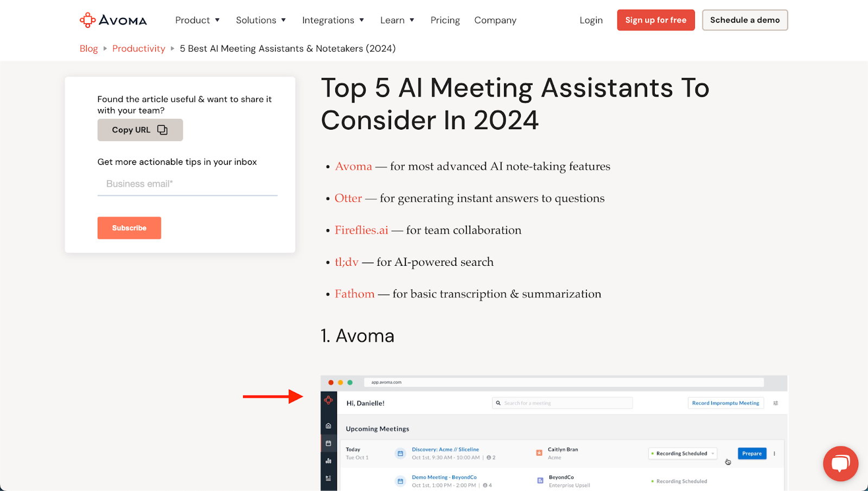This screenshot has height=491, width=868.
Task: Open the chat widget bubble
Action: 840,463
